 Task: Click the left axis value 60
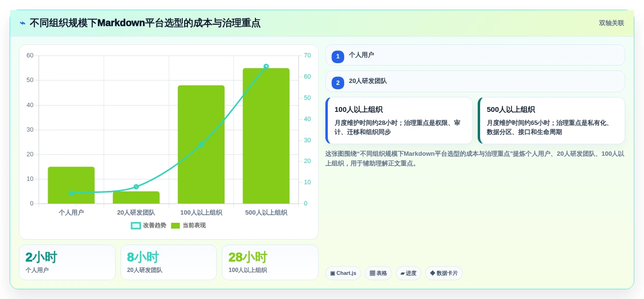(30, 55)
